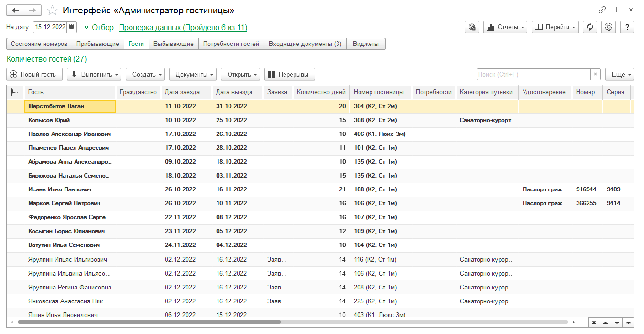The width and height of the screenshot is (644, 334).
Task: Copy the page link using the chain icon
Action: [602, 10]
